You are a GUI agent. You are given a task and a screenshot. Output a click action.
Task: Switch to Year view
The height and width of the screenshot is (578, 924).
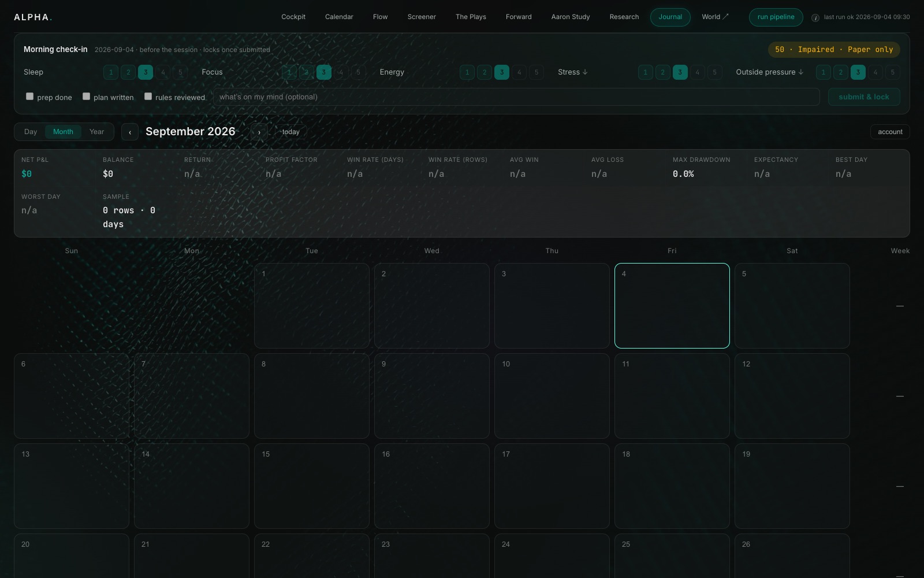(x=96, y=132)
